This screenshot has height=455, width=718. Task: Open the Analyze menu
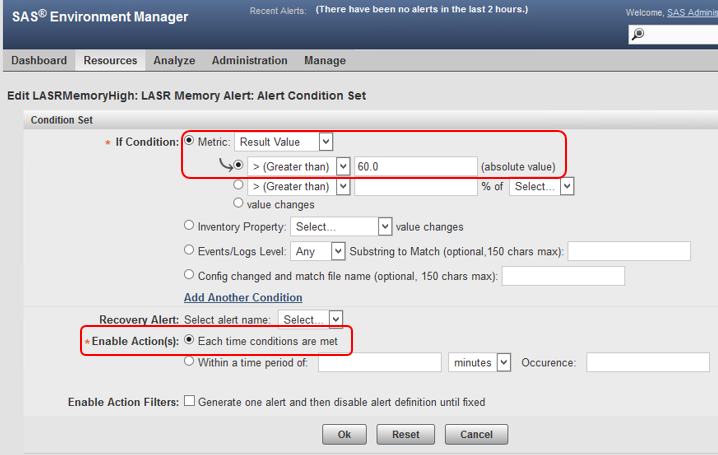[174, 60]
